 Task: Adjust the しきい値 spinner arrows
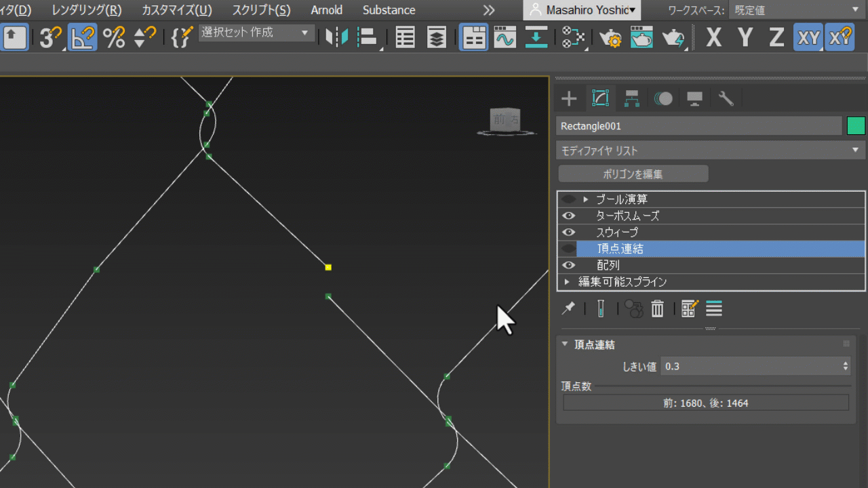coord(846,366)
